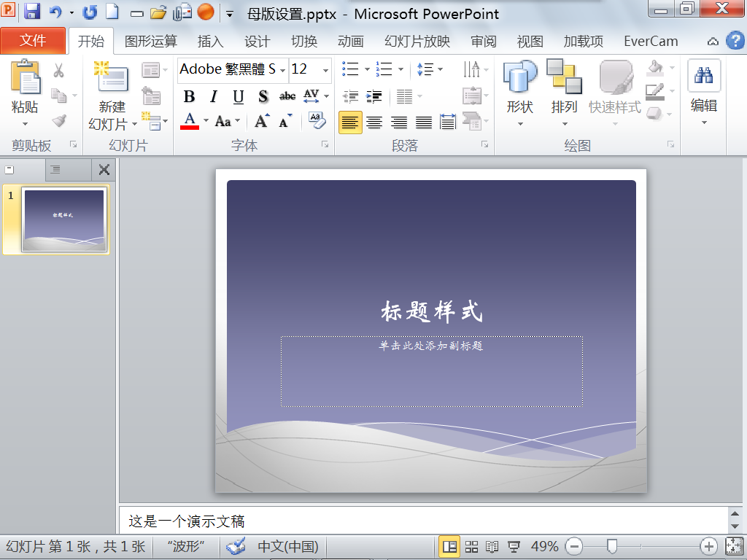
Task: Click the zoom slider handle
Action: pos(612,546)
